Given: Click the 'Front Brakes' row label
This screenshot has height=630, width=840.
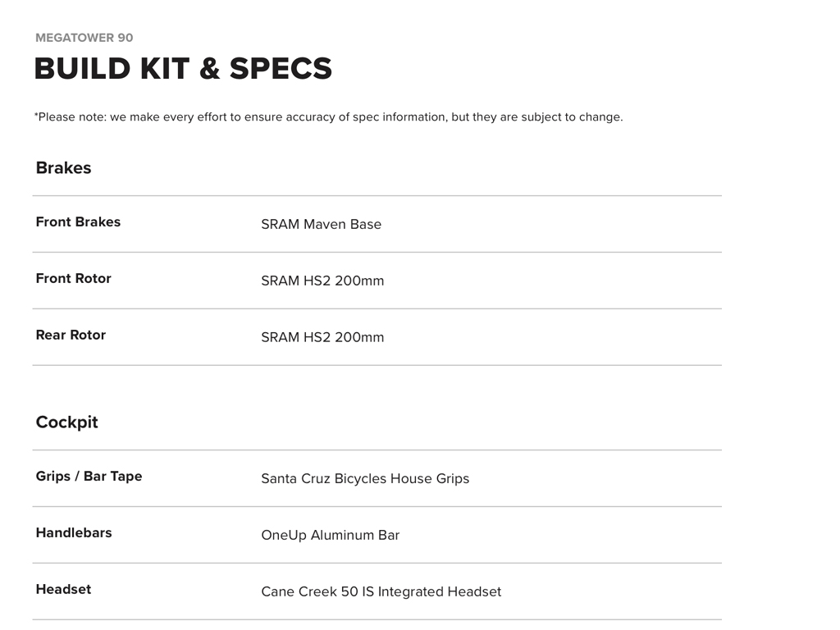Looking at the screenshot, I should click(x=78, y=222).
